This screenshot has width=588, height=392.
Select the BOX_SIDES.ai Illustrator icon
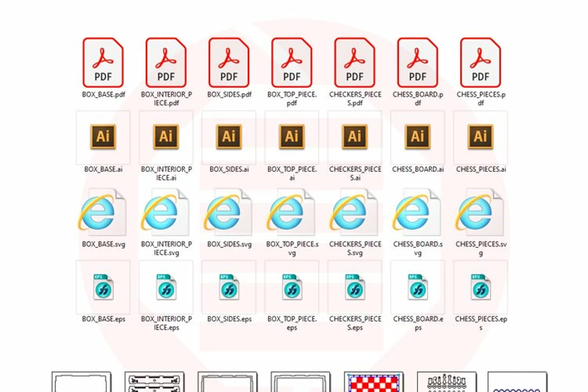click(x=229, y=137)
